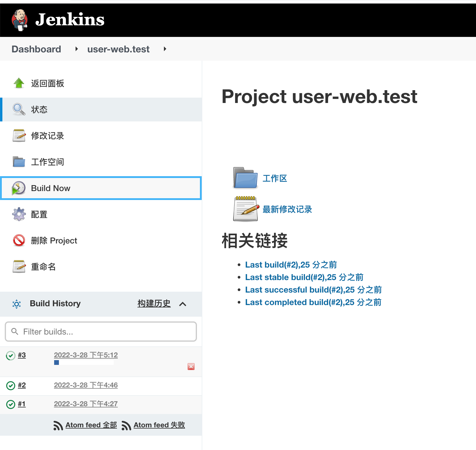Click the gear 配置 icon
Viewport: 476px width, 450px height.
click(x=19, y=214)
